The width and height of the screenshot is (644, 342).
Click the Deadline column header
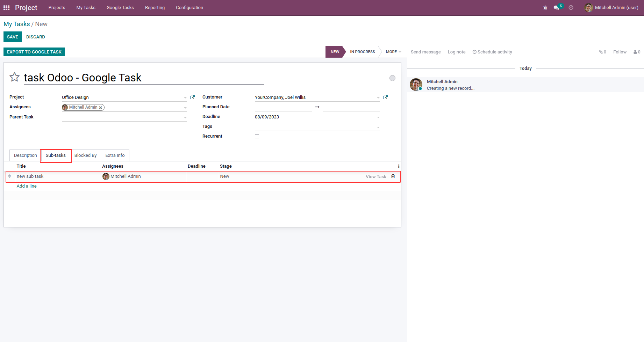[196, 166]
